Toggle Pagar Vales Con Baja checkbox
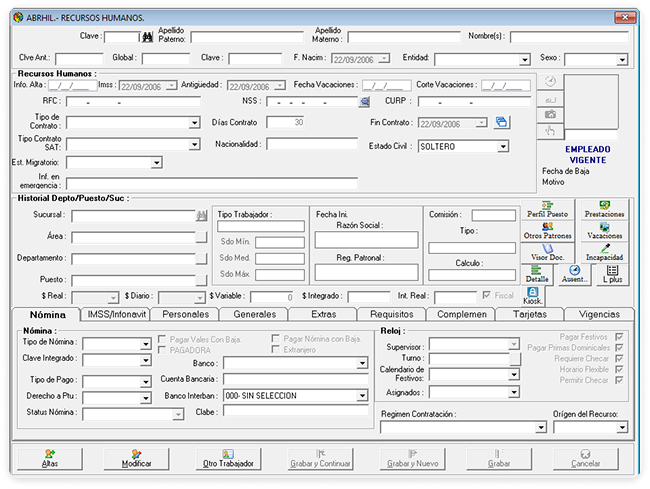650x489 pixels. [x=162, y=340]
